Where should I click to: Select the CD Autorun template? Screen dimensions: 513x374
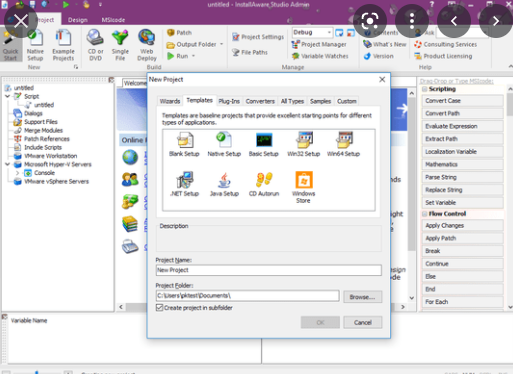click(264, 184)
